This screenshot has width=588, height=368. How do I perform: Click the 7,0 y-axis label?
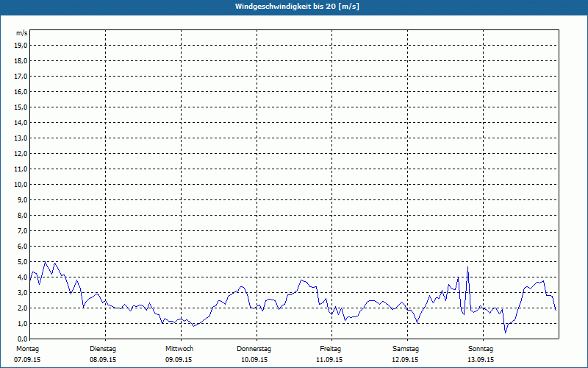pos(23,230)
